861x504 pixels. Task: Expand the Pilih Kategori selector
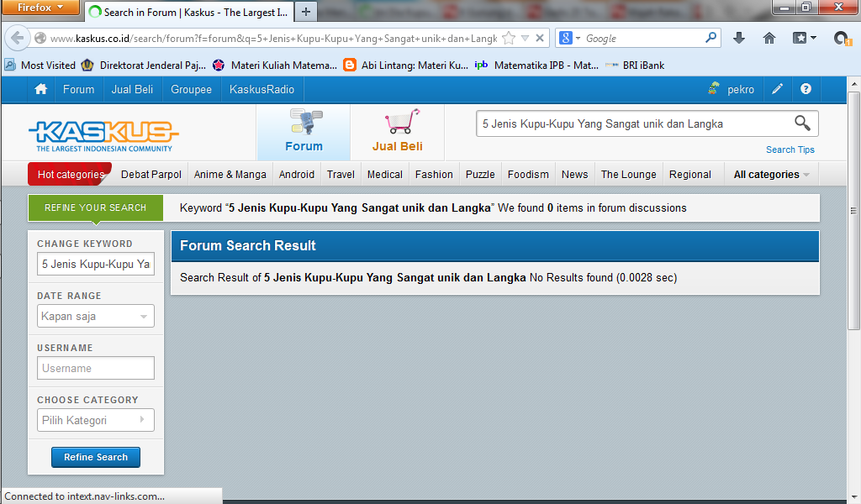click(x=96, y=420)
